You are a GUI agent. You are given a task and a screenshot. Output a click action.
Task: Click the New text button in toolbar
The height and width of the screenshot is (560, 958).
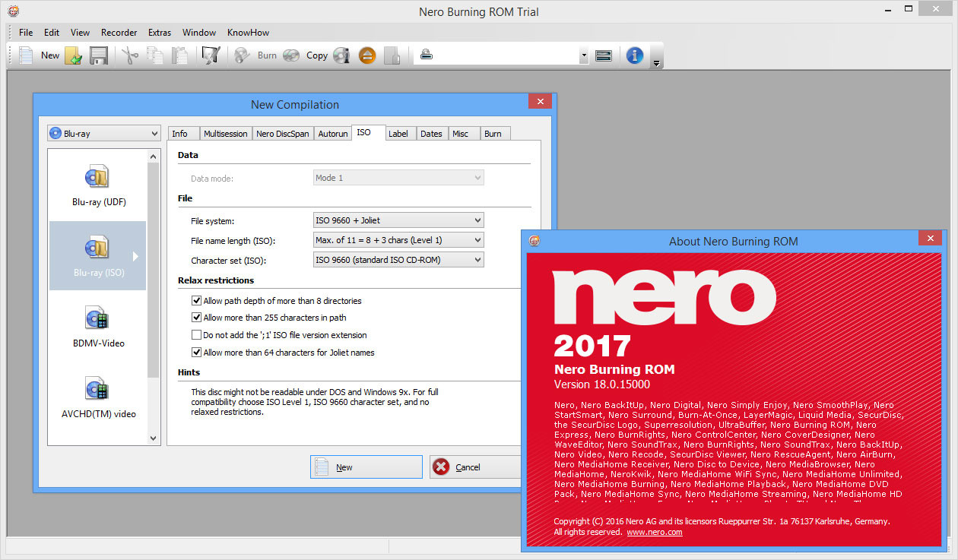50,55
